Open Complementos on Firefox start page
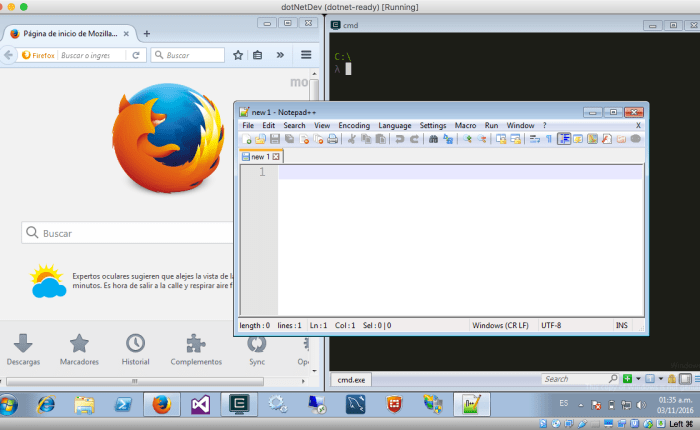Viewport: 700px width, 430px height. (196, 350)
